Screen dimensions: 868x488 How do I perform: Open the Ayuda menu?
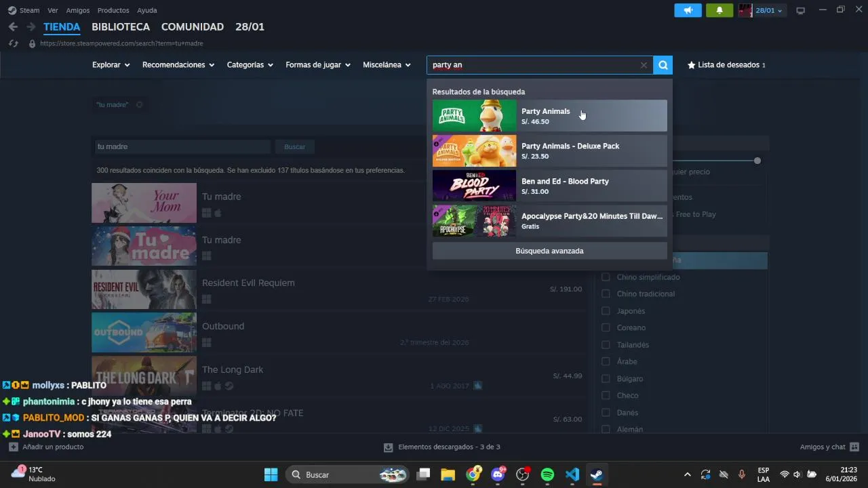tap(147, 10)
